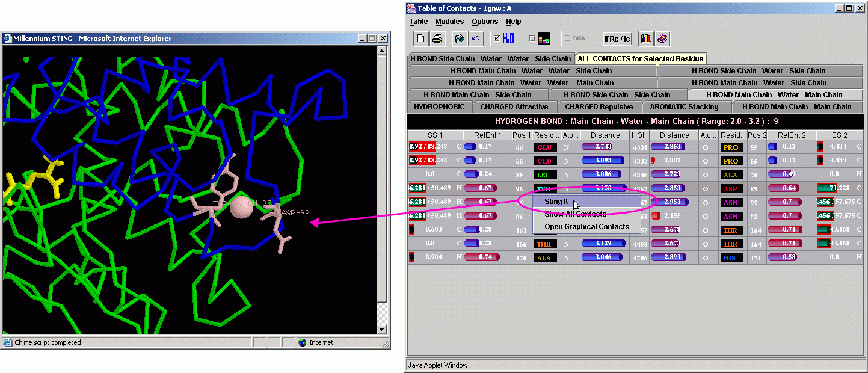Image resolution: width=868 pixels, height=373 pixels.
Task: Switch to H BOND Main Chain - Main Chain tab
Action: coord(796,107)
